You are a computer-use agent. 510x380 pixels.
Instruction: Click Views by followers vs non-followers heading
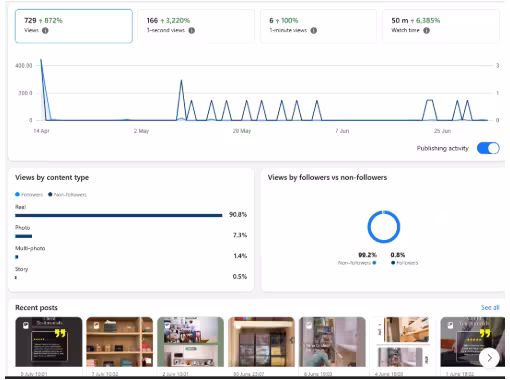(x=327, y=177)
